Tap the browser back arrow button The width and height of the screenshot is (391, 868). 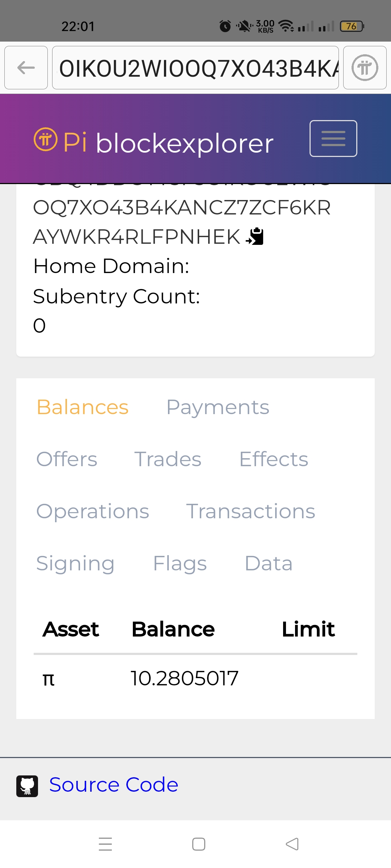(26, 68)
